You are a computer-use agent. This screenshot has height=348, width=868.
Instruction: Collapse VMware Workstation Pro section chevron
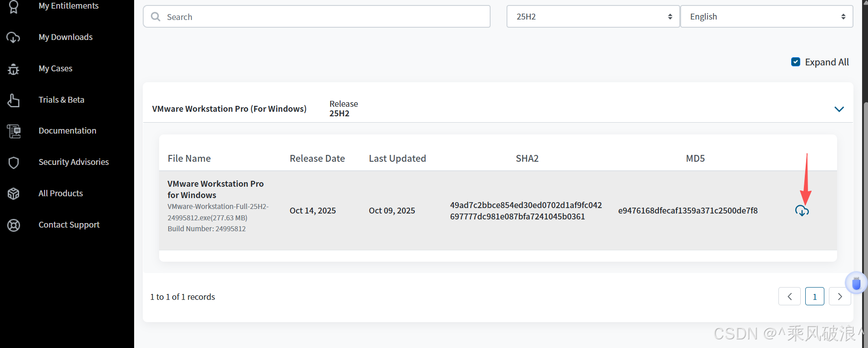[839, 109]
